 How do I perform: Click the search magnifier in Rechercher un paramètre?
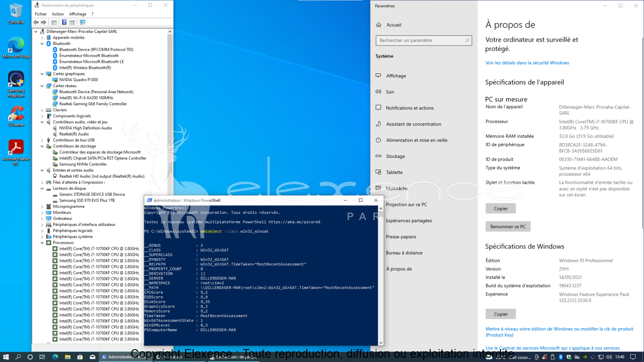[x=467, y=40]
